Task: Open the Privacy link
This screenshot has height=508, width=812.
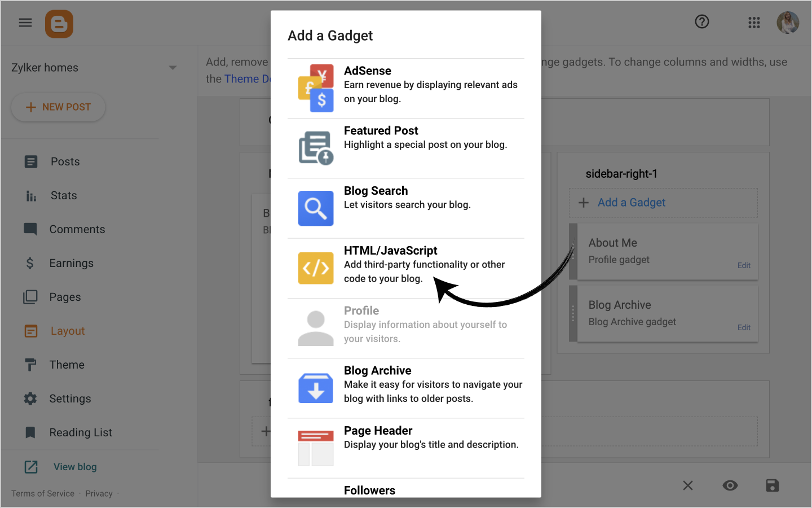Action: pos(99,493)
